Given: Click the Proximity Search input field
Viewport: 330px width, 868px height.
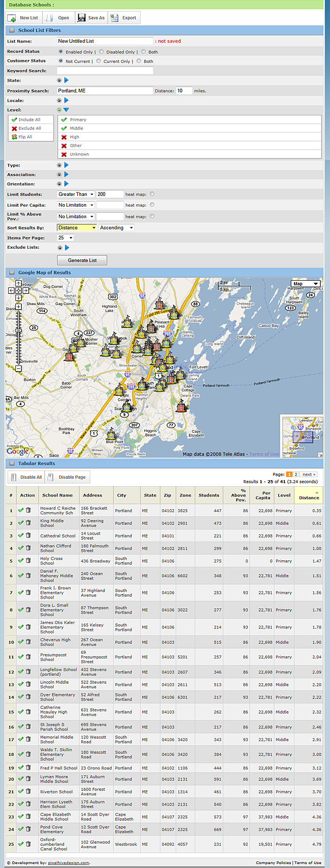Looking at the screenshot, I should click(x=105, y=90).
